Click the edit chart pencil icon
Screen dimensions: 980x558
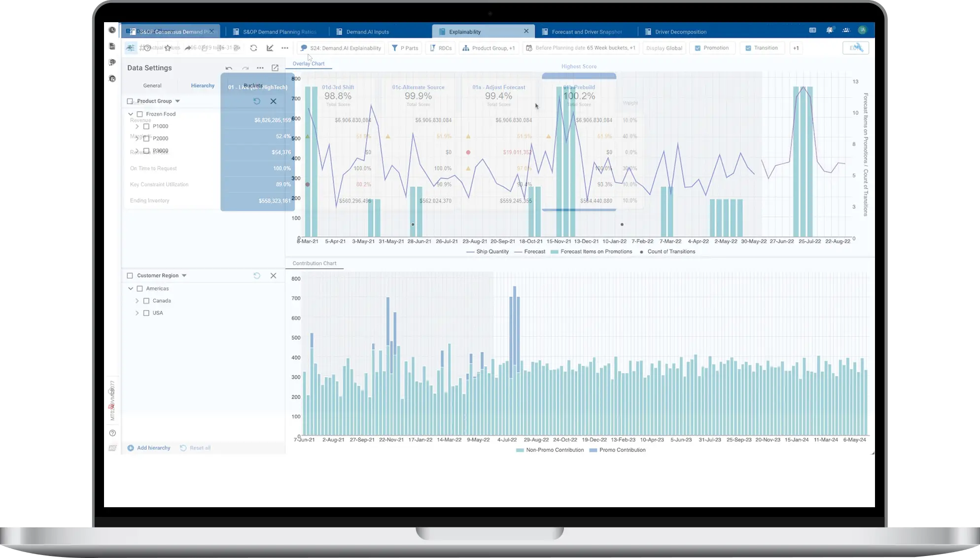[270, 48]
